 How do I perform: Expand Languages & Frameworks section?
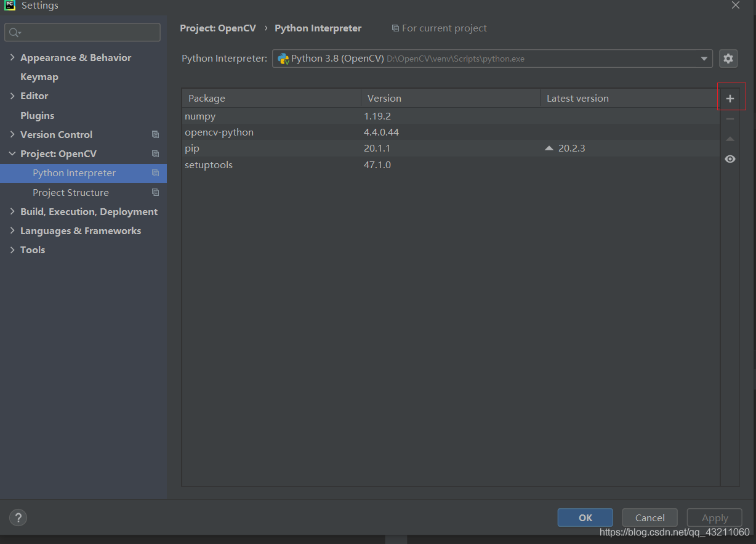[x=12, y=230]
